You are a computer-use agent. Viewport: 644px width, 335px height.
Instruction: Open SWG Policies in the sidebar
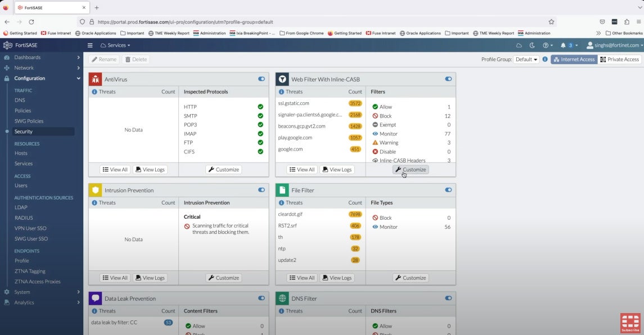click(x=29, y=121)
